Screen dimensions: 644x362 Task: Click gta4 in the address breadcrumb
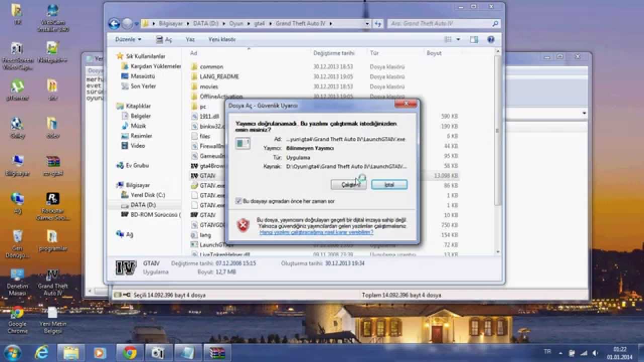260,24
